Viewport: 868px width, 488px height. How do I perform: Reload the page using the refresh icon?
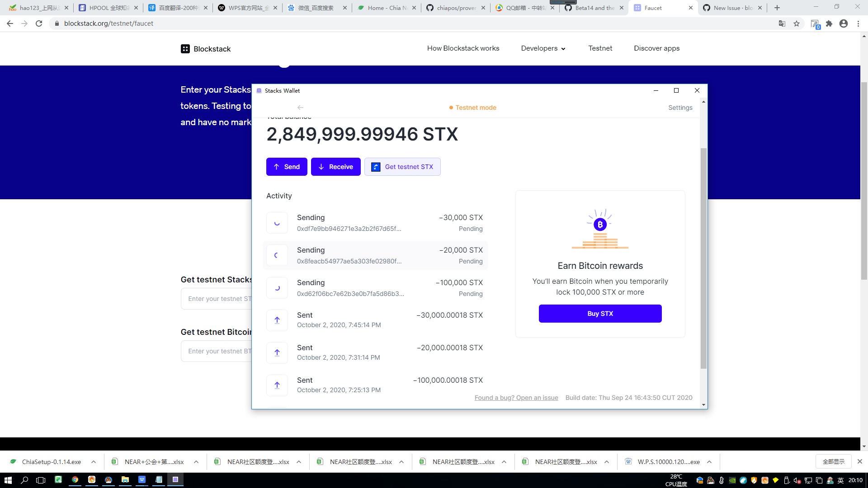coord(39,23)
